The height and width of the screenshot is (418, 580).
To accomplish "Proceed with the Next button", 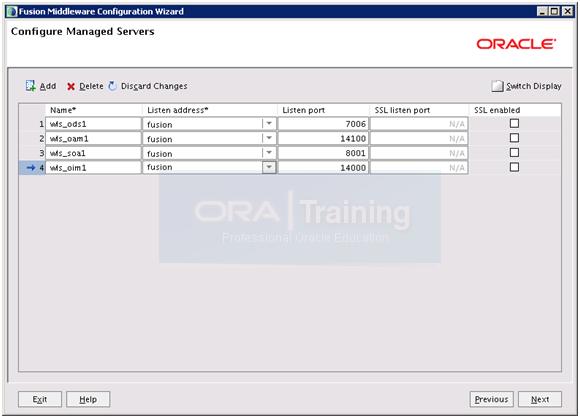I will click(x=540, y=399).
